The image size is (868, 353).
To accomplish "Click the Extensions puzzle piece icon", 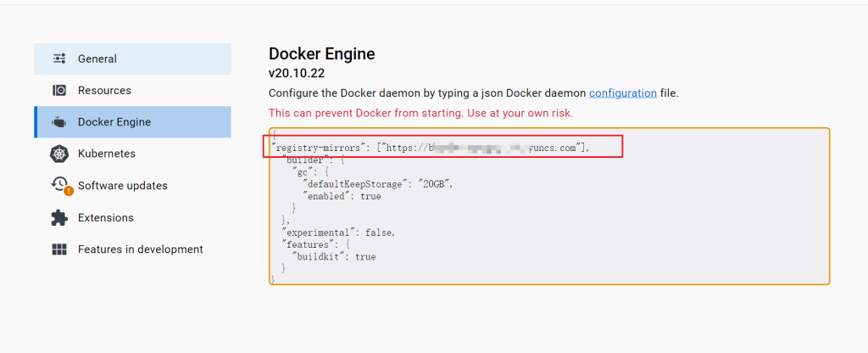I will click(x=59, y=218).
